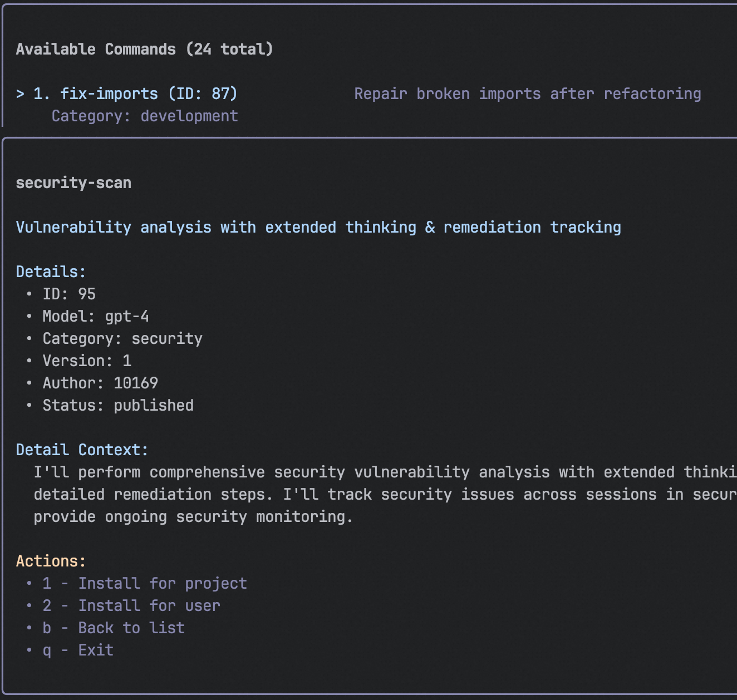Click the '>' selection cursor marker
Screen dimensions: 737x700
click(x=20, y=93)
